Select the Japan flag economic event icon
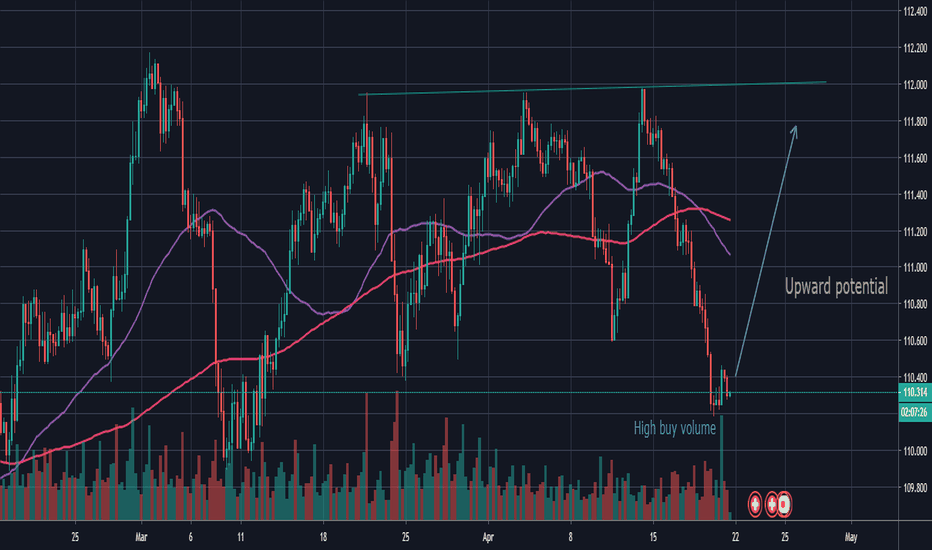 [785, 505]
